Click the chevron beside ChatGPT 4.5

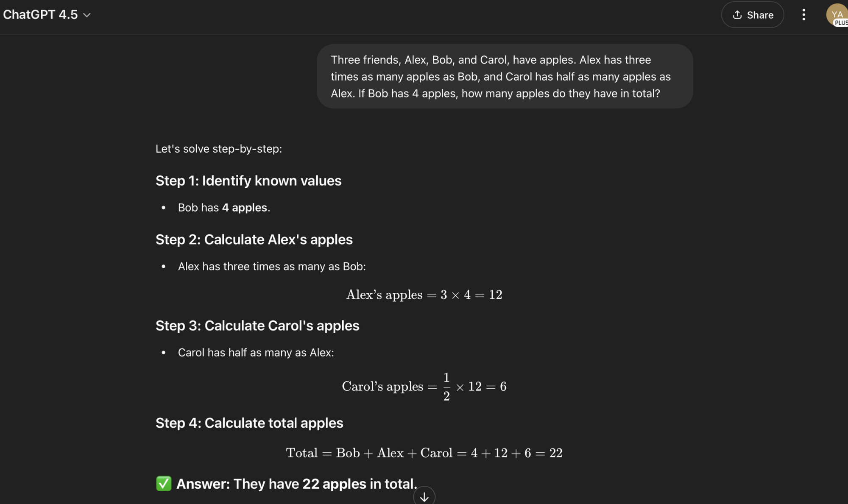tap(87, 15)
